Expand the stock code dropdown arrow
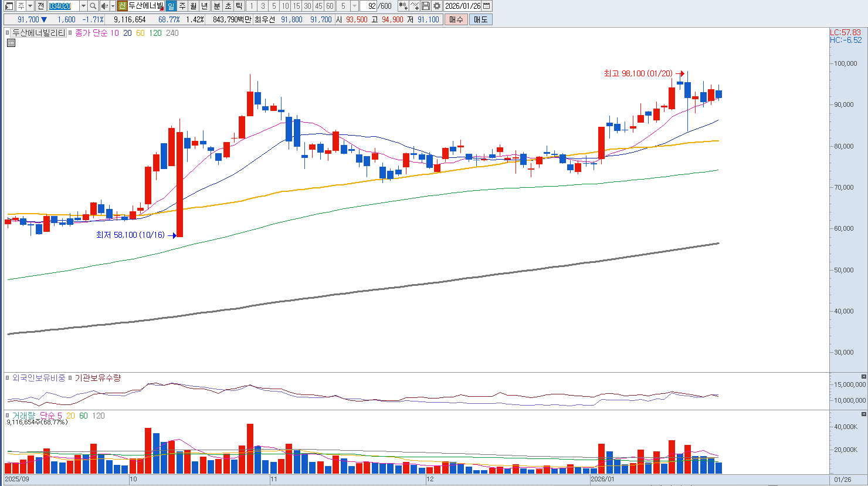Screen dimensions: 868x486 (83, 6)
